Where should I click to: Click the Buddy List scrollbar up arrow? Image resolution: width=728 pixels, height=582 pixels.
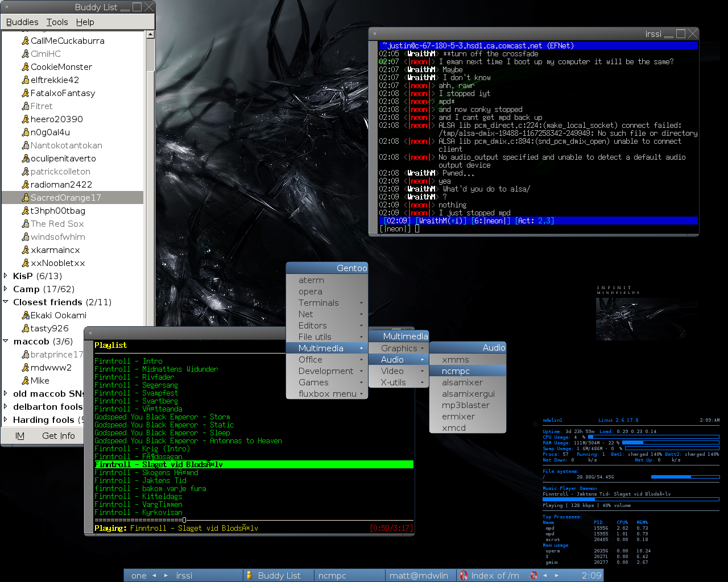[150, 35]
